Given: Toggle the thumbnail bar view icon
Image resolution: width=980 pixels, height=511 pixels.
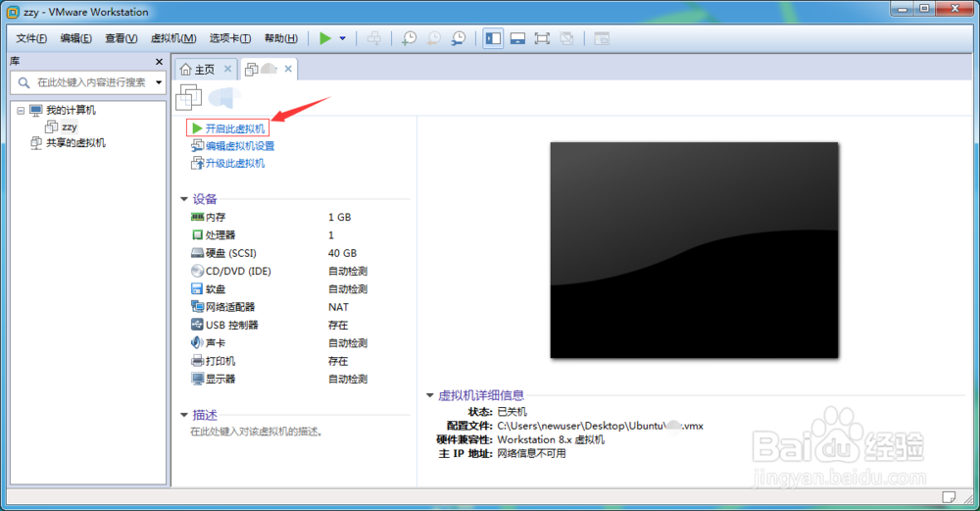Looking at the screenshot, I should point(517,39).
